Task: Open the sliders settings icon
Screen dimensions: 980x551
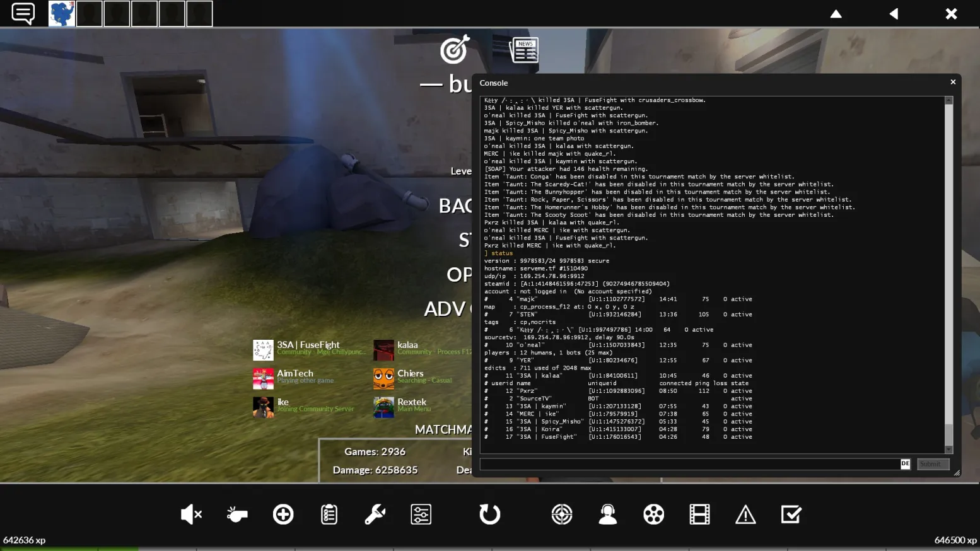Action: 421,514
